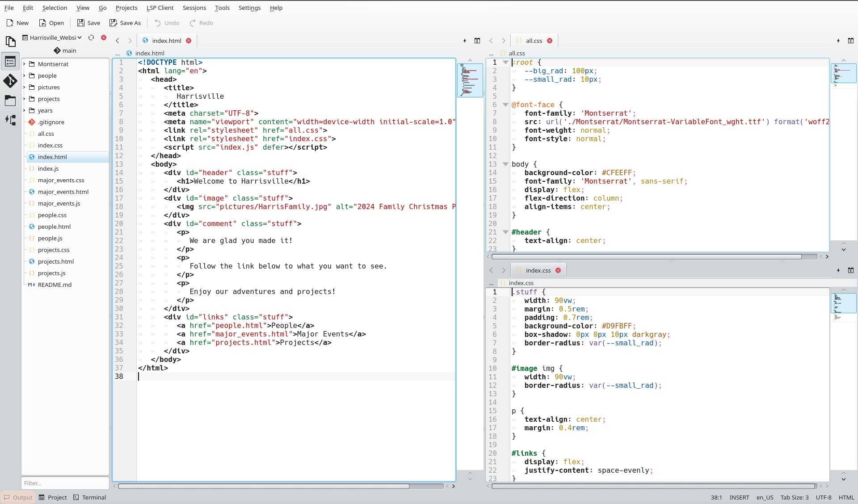Open README.md from the file tree
858x504 pixels.
click(55, 285)
